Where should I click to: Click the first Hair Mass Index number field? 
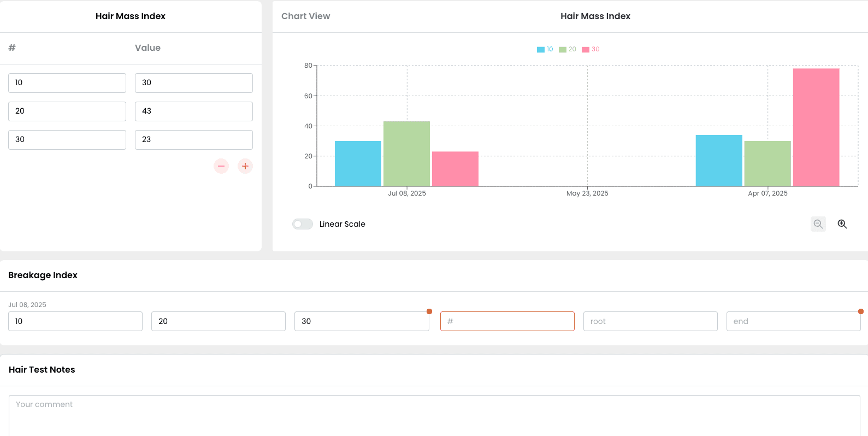pos(67,83)
